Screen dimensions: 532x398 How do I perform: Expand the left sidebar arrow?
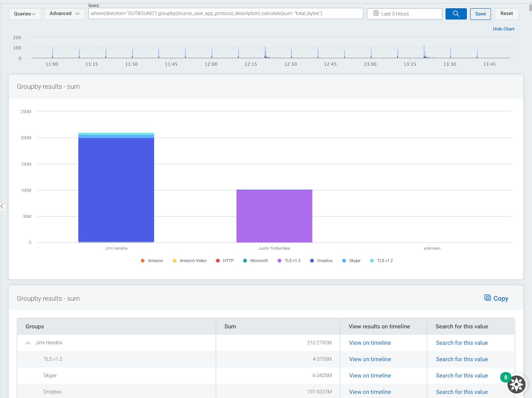click(2, 206)
